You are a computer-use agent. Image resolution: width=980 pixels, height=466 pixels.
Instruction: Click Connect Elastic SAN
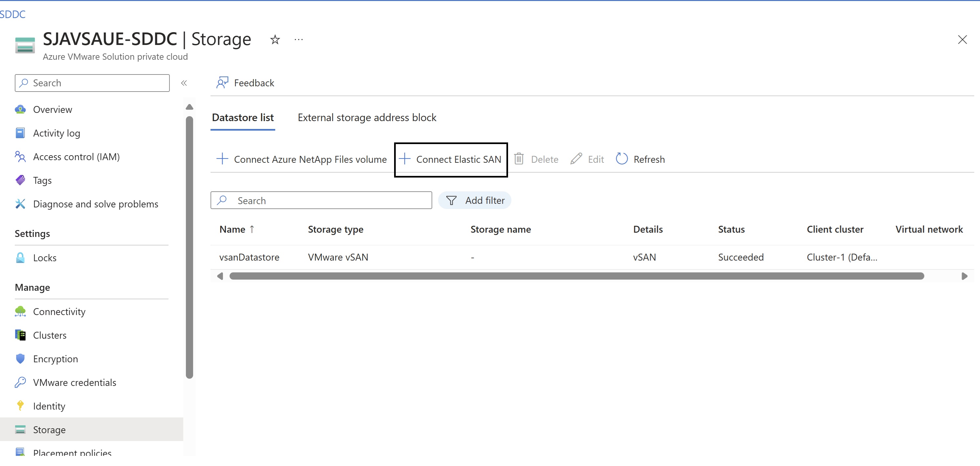451,159
